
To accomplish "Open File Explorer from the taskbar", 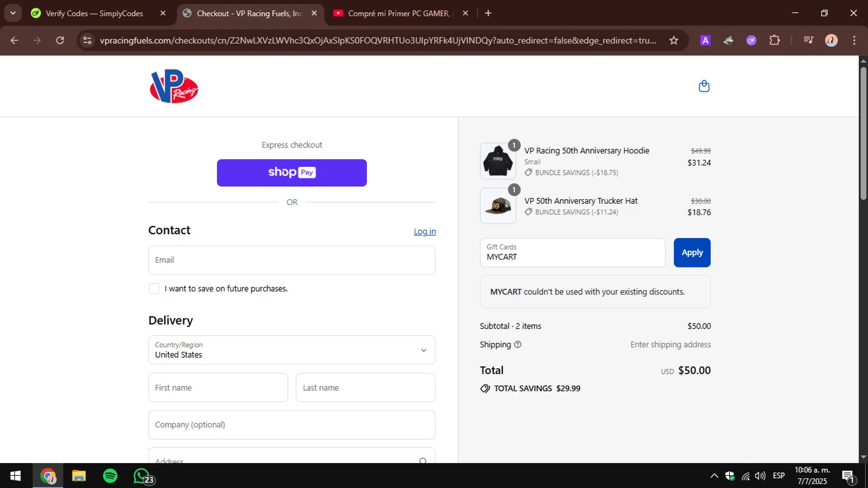I will pyautogui.click(x=79, y=476).
